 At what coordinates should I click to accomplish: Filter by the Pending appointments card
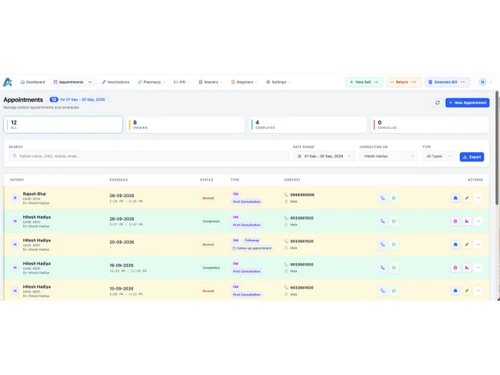pos(185,125)
